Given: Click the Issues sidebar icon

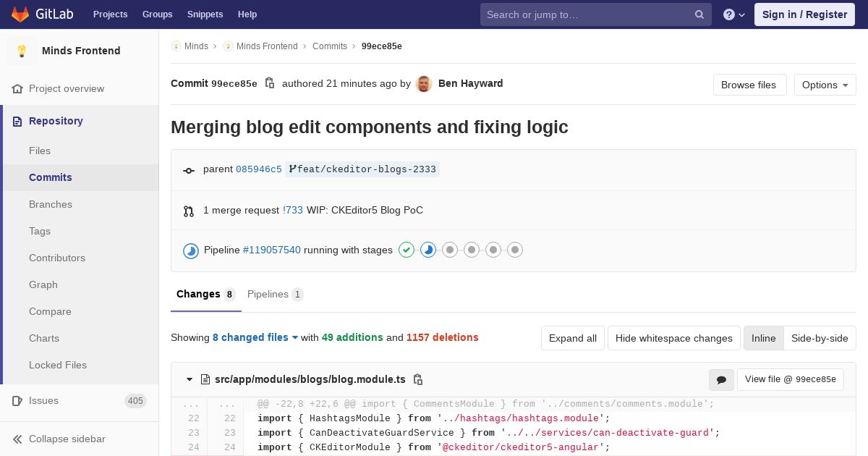Looking at the screenshot, I should coord(17,401).
